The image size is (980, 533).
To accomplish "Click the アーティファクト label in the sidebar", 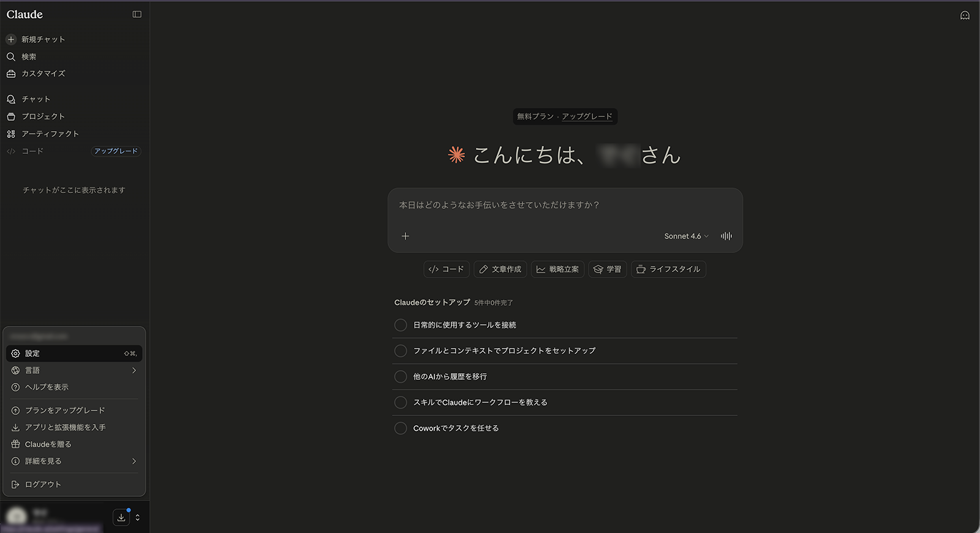I will coord(51,134).
